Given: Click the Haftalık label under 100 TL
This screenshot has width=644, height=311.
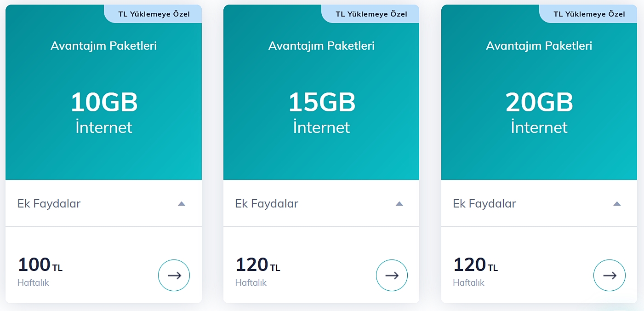Looking at the screenshot, I should tap(33, 282).
